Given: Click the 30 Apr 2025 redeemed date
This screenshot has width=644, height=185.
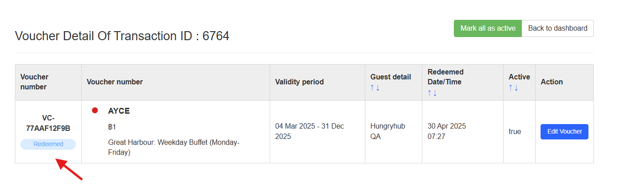Looking at the screenshot, I should (447, 126).
